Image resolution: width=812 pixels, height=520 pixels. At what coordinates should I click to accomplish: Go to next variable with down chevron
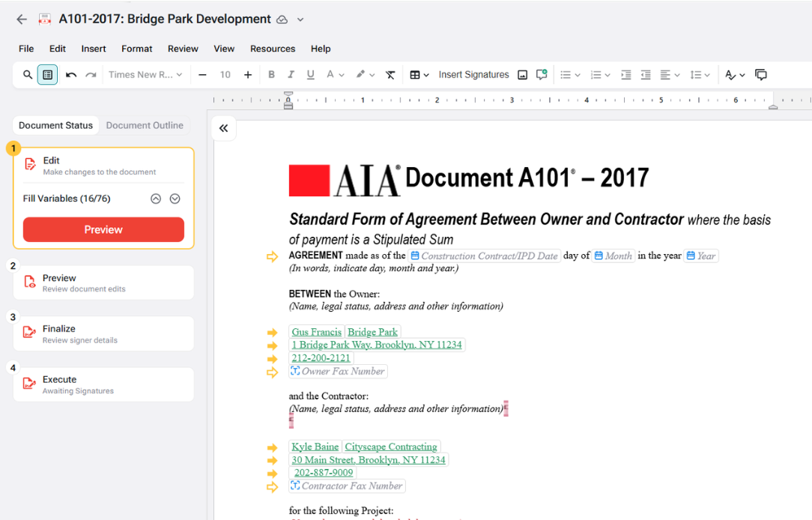pos(175,199)
